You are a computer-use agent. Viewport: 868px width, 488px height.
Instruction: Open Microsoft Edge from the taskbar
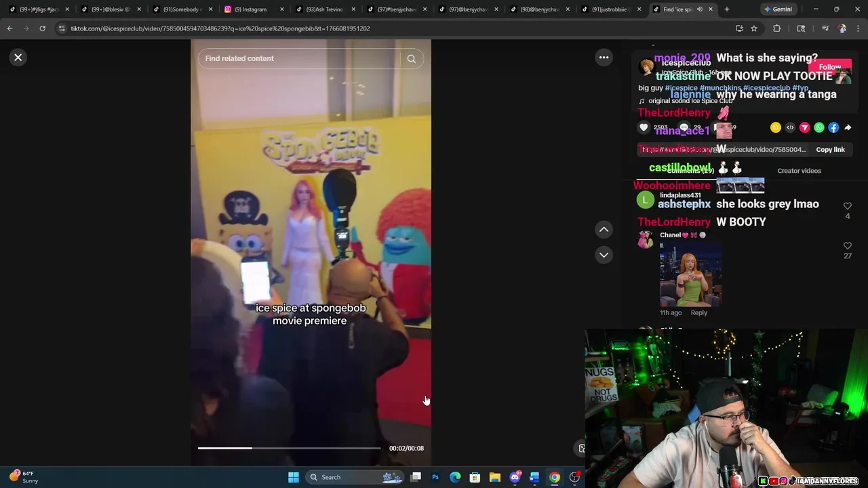click(x=455, y=477)
